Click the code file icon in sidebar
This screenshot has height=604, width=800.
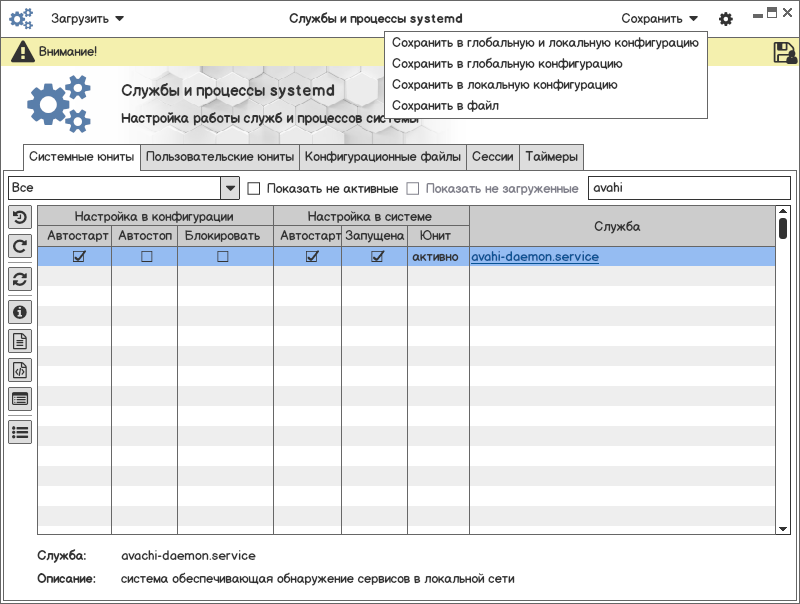point(20,370)
